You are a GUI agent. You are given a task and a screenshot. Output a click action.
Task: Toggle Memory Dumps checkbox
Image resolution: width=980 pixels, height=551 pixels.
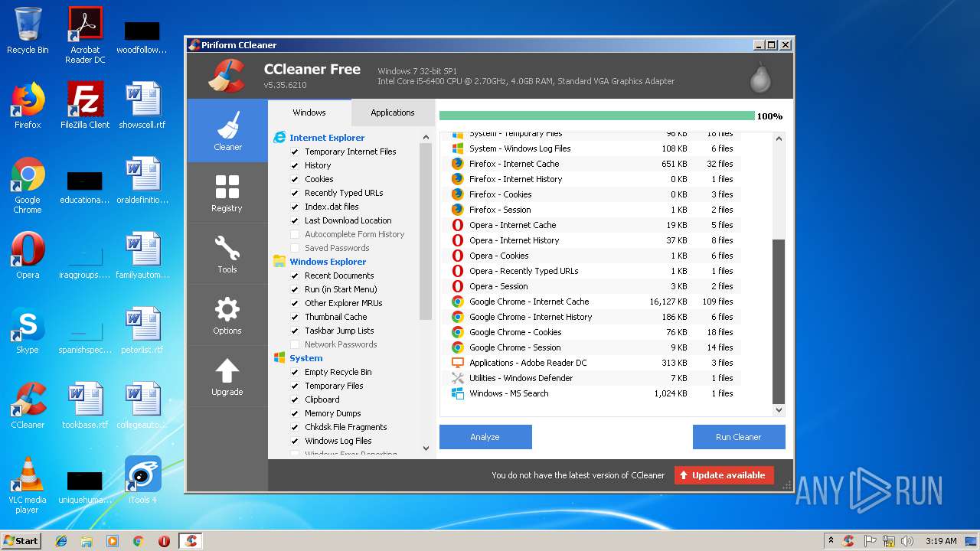click(295, 413)
